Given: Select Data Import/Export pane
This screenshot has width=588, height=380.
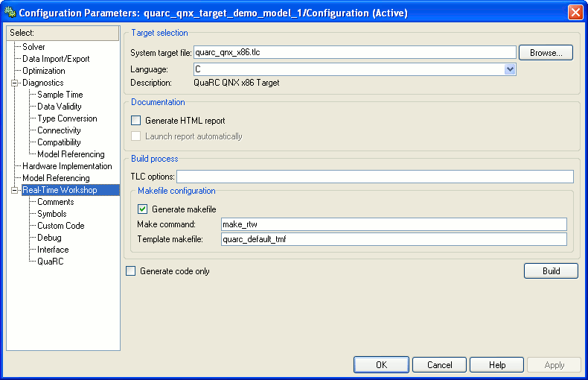Looking at the screenshot, I should click(x=56, y=59).
